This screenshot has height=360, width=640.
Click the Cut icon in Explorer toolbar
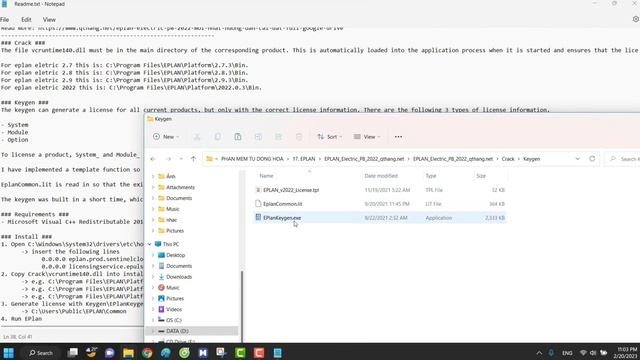point(197,137)
